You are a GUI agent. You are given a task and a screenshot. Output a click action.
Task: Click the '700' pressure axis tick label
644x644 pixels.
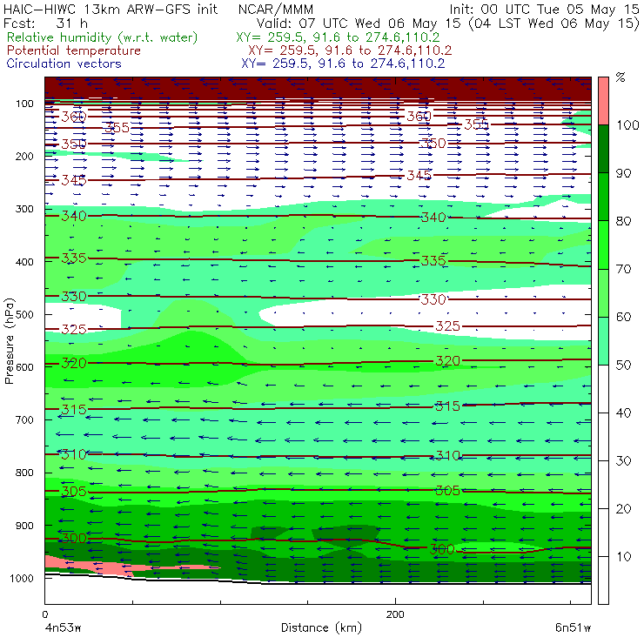pyautogui.click(x=24, y=419)
